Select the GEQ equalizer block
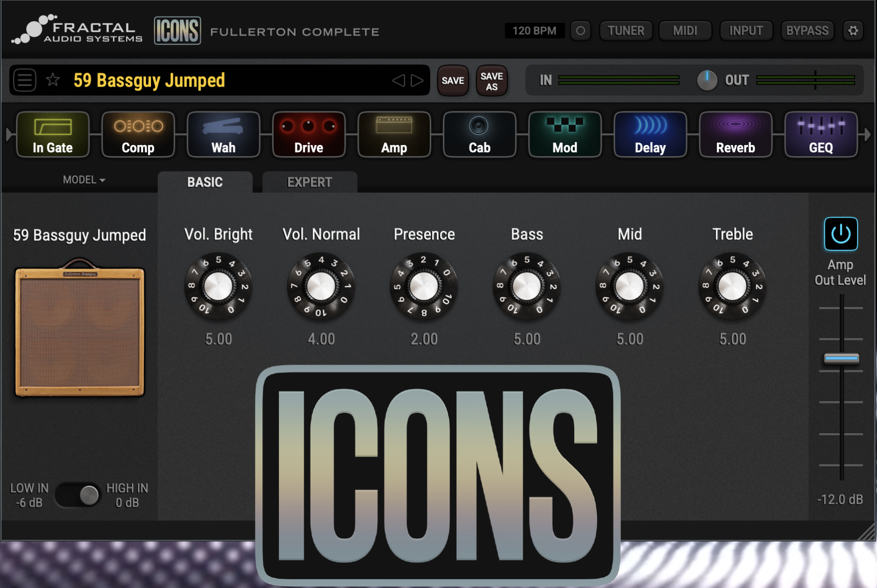This screenshot has width=877, height=588. pos(821,135)
